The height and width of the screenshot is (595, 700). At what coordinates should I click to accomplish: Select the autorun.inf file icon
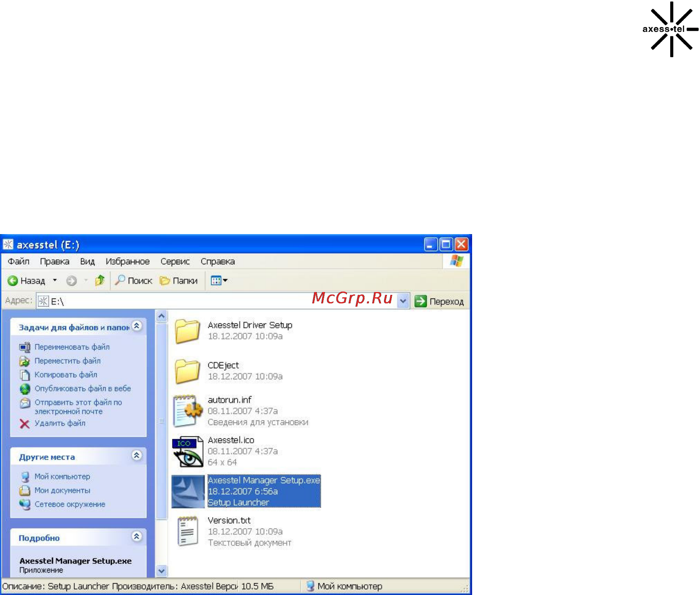tap(188, 411)
